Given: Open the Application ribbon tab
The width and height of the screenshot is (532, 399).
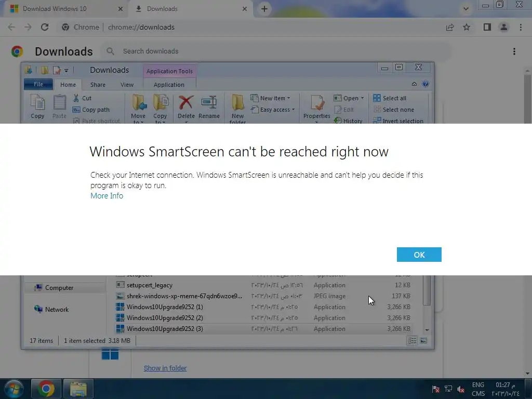Looking at the screenshot, I should 169,85.
